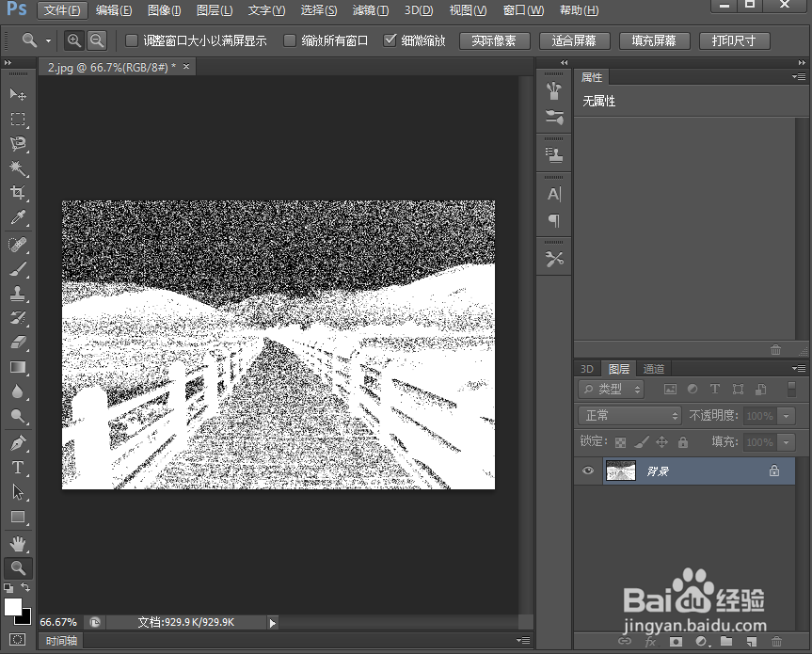Viewport: 812px width, 654px height.
Task: Open the zoom tool preset dropdown
Action: (x=48, y=40)
